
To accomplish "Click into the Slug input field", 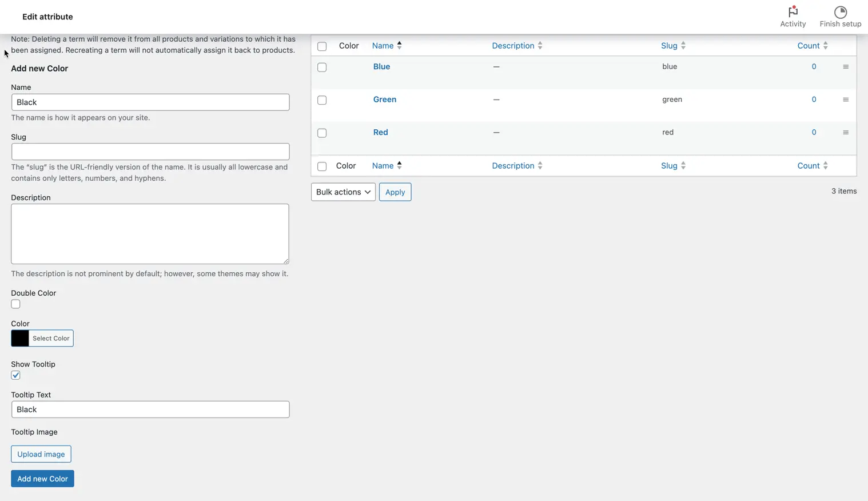I will [x=150, y=152].
